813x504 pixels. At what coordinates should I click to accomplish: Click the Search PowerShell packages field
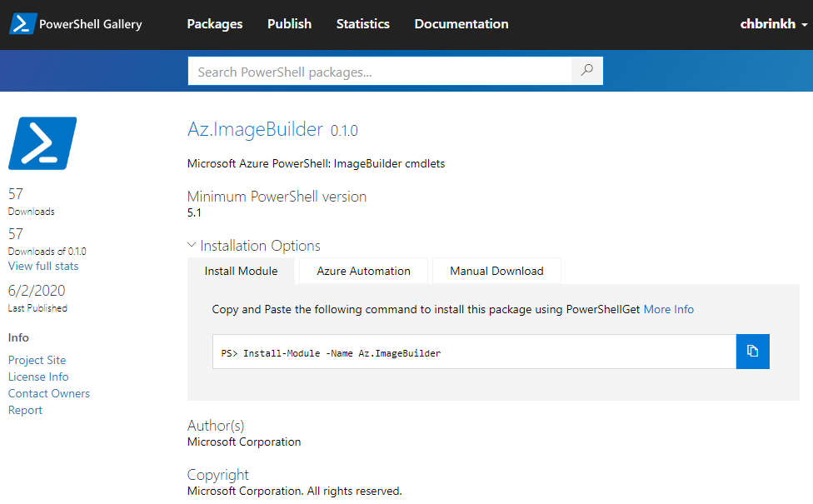point(380,71)
